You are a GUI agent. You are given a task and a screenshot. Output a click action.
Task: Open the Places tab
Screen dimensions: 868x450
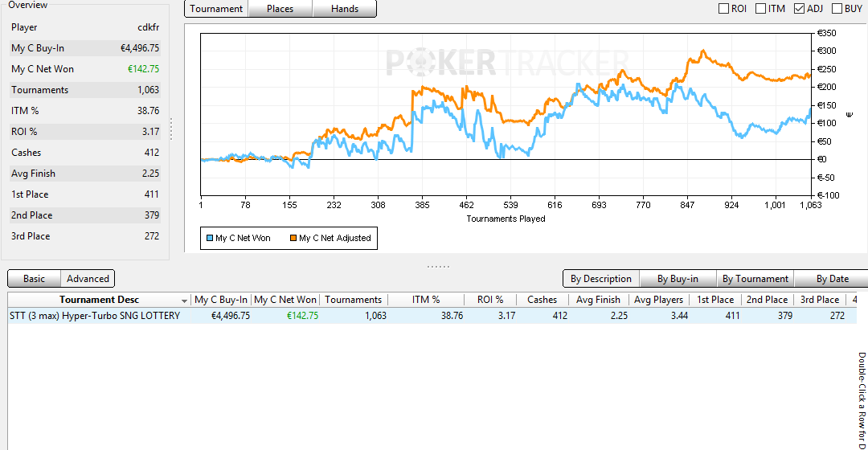pyautogui.click(x=280, y=9)
